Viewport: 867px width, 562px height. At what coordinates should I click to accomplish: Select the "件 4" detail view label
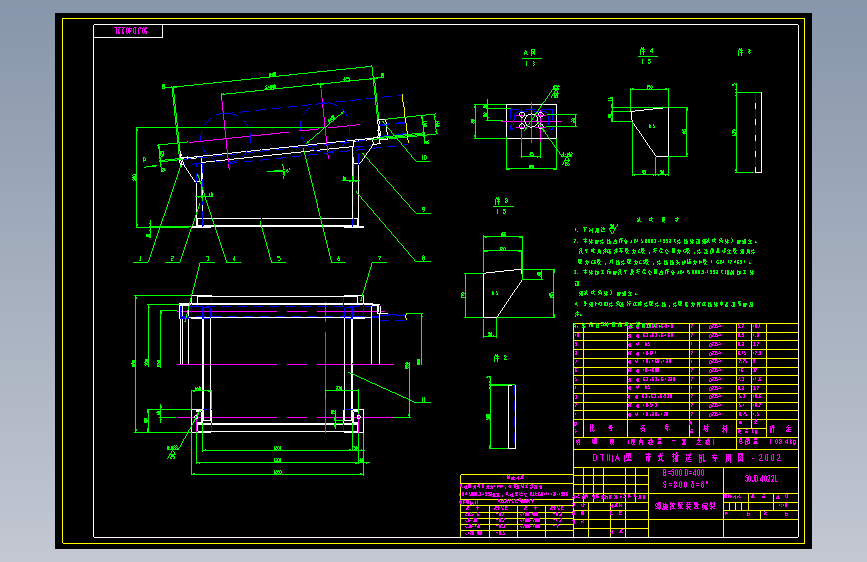(x=646, y=51)
